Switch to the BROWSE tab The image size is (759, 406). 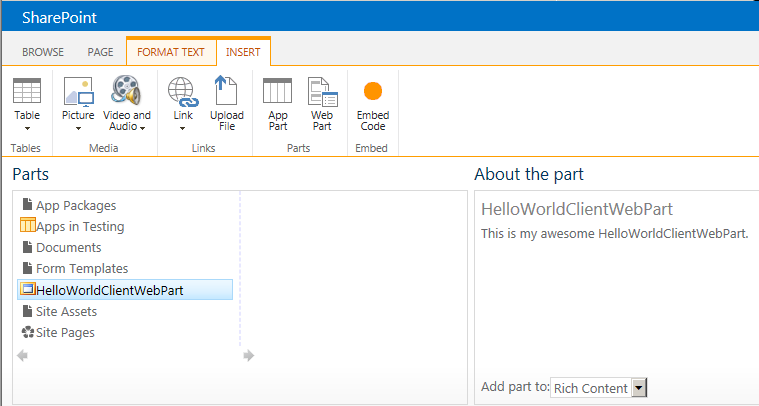point(43,52)
